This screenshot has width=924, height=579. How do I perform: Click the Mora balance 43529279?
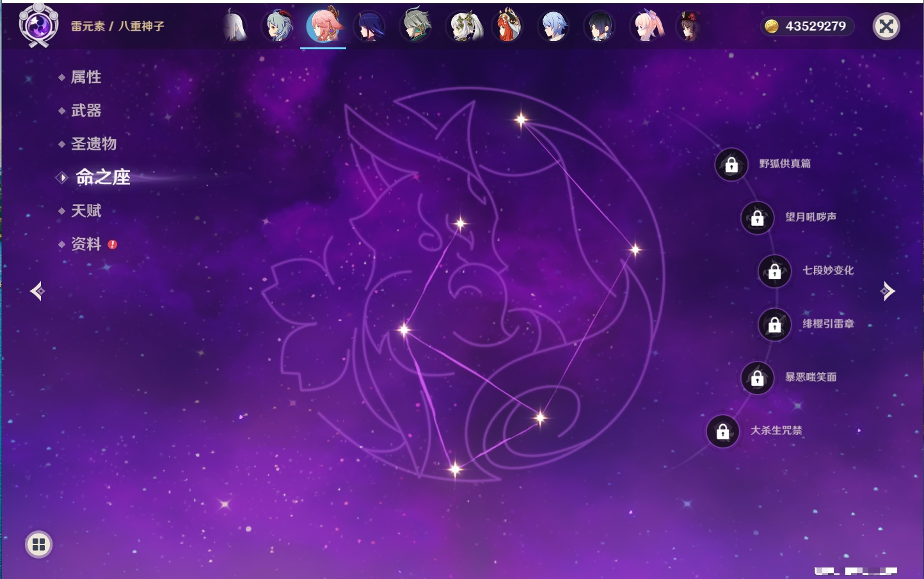pos(808,26)
